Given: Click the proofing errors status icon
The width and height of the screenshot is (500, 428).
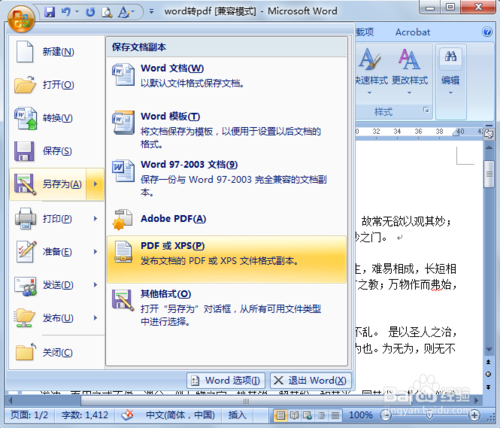Looking at the screenshot, I should click(127, 415).
